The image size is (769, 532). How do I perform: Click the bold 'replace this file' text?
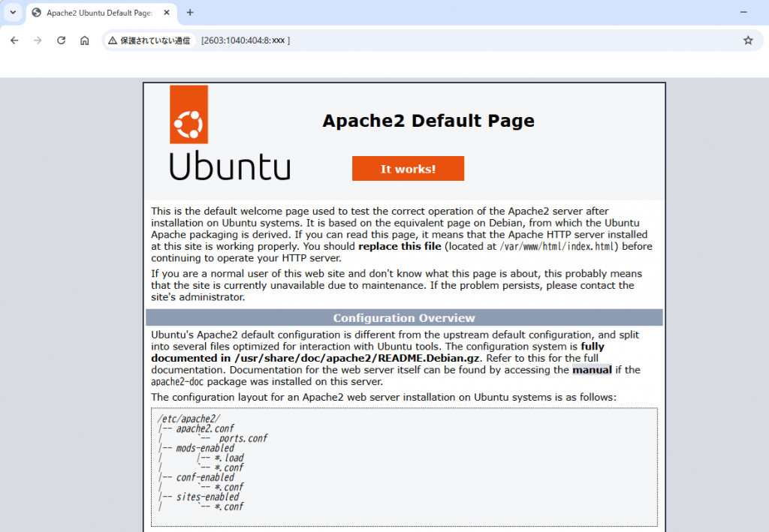pyautogui.click(x=400, y=246)
